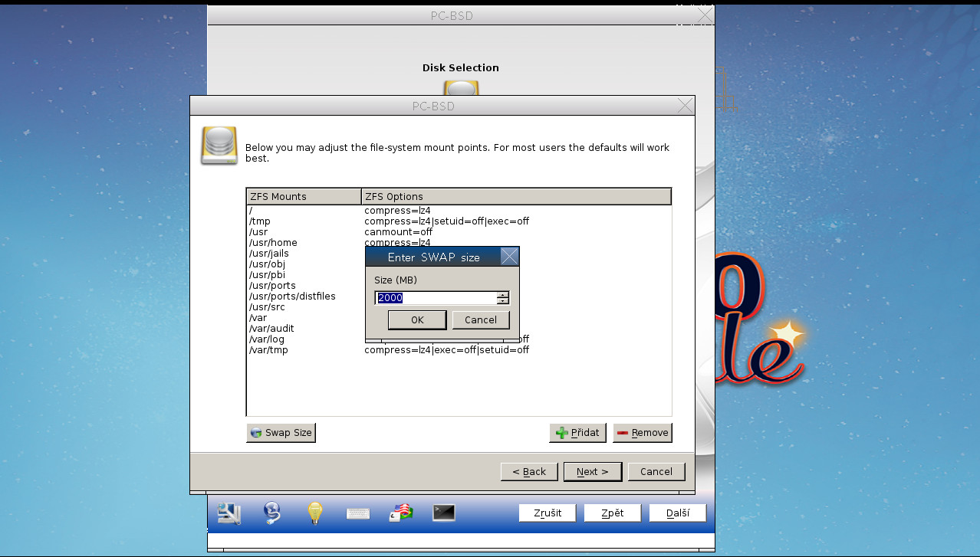This screenshot has width=980, height=557.
Task: Click the ZFS Mounts column header
Action: coord(303,196)
